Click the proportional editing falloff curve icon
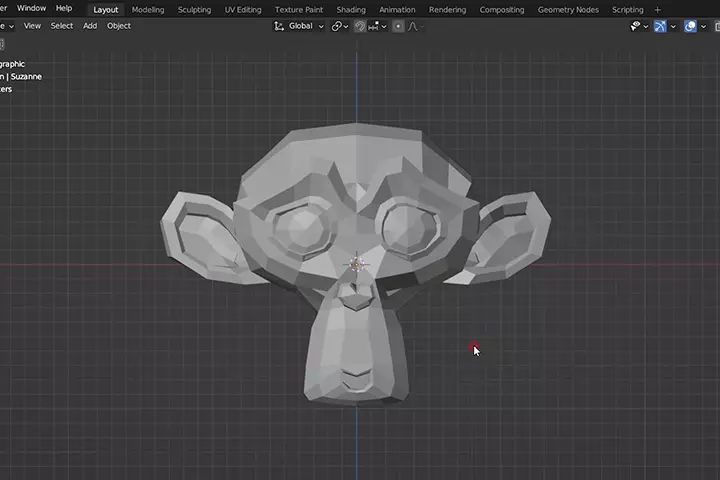This screenshot has height=480, width=720. pyautogui.click(x=413, y=26)
